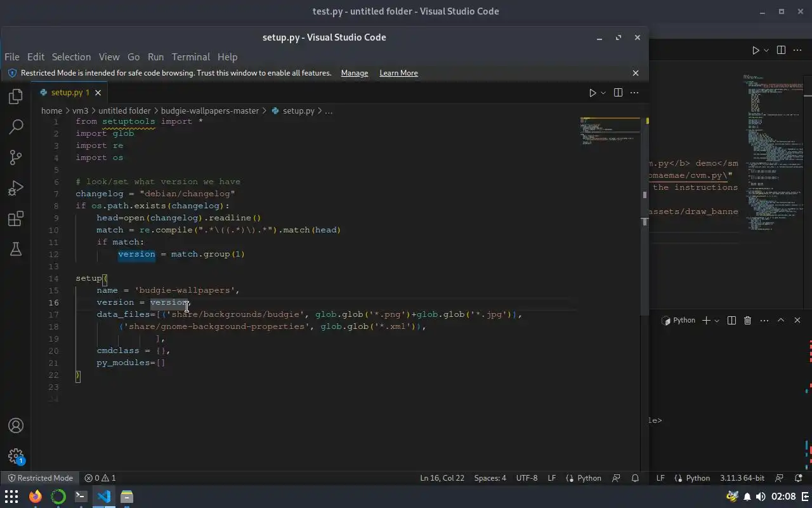Split the setup.py editor right
Screen dimensions: 812x508
[618, 93]
